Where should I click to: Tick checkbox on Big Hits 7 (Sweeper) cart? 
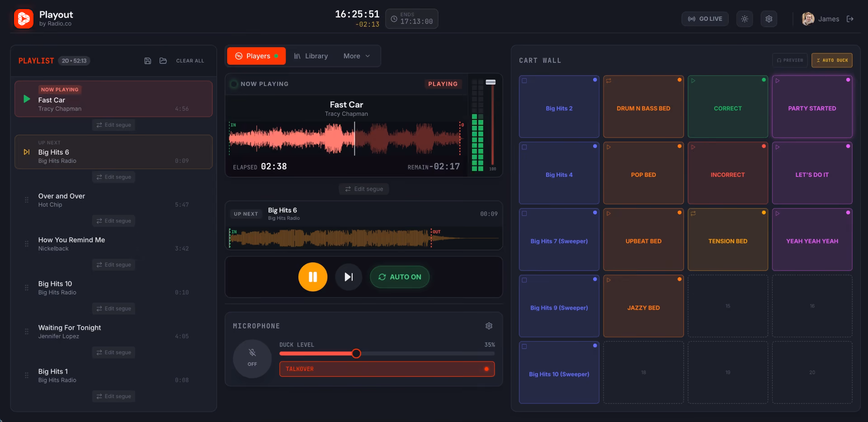click(524, 213)
